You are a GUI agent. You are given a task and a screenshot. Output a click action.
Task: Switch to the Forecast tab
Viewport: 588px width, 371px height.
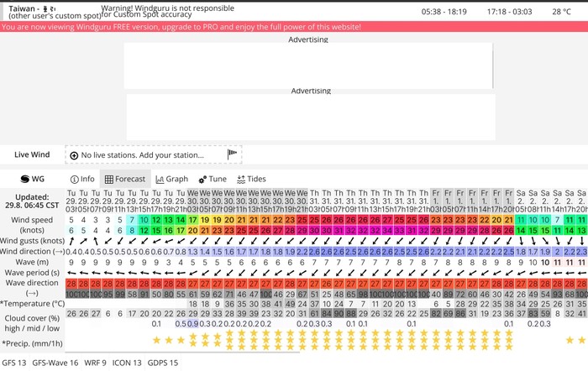click(x=125, y=179)
